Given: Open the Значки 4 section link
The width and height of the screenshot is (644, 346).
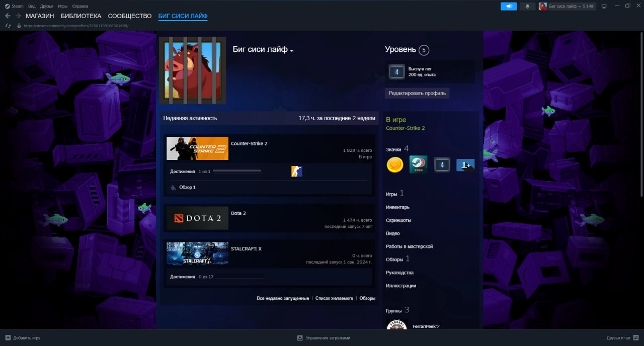Looking at the screenshot, I should click(397, 149).
